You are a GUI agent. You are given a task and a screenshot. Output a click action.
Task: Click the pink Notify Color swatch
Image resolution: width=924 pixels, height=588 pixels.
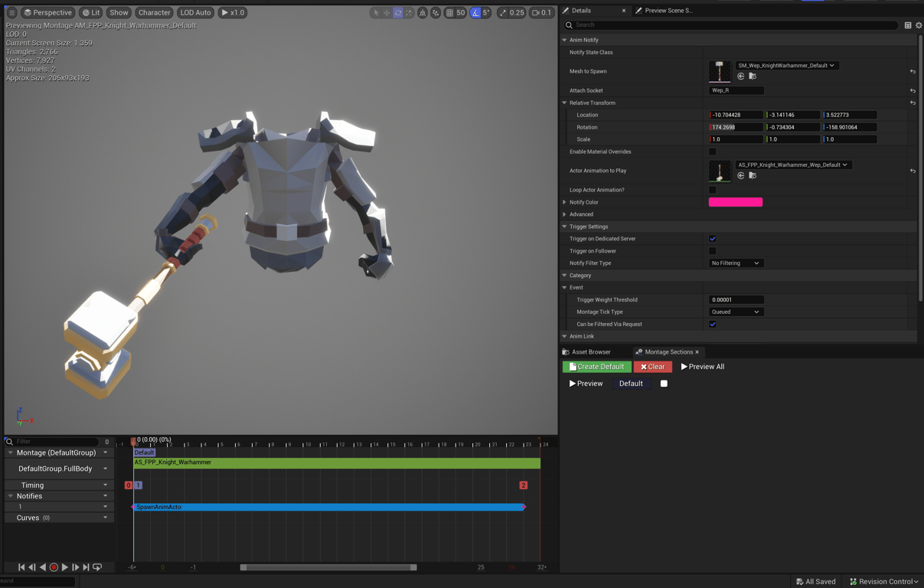[735, 202]
